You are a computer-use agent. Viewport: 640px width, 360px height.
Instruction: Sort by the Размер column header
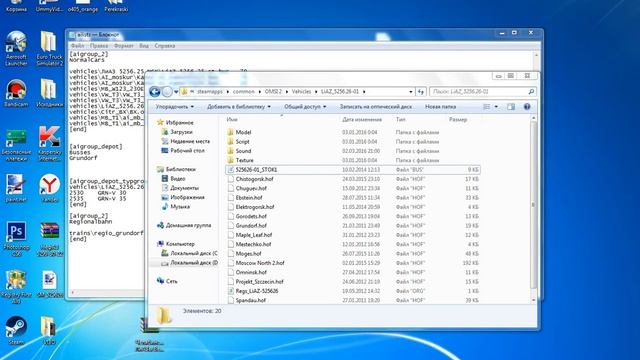(x=458, y=120)
